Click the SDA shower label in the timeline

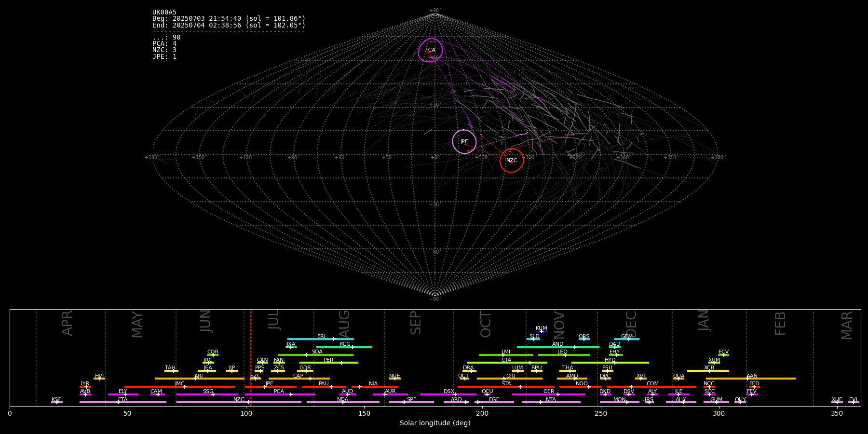coord(317,352)
